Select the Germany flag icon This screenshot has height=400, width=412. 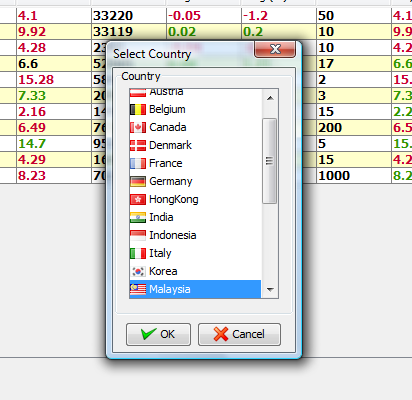click(x=138, y=181)
